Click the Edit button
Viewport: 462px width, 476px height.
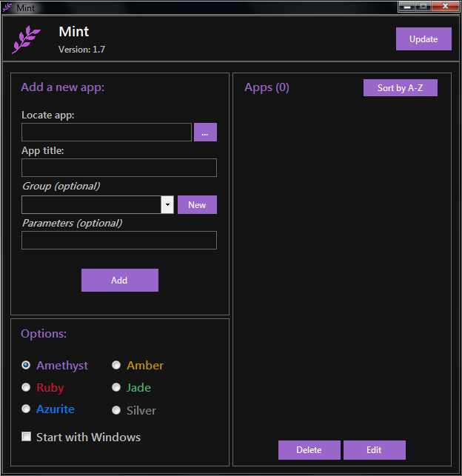pos(375,449)
